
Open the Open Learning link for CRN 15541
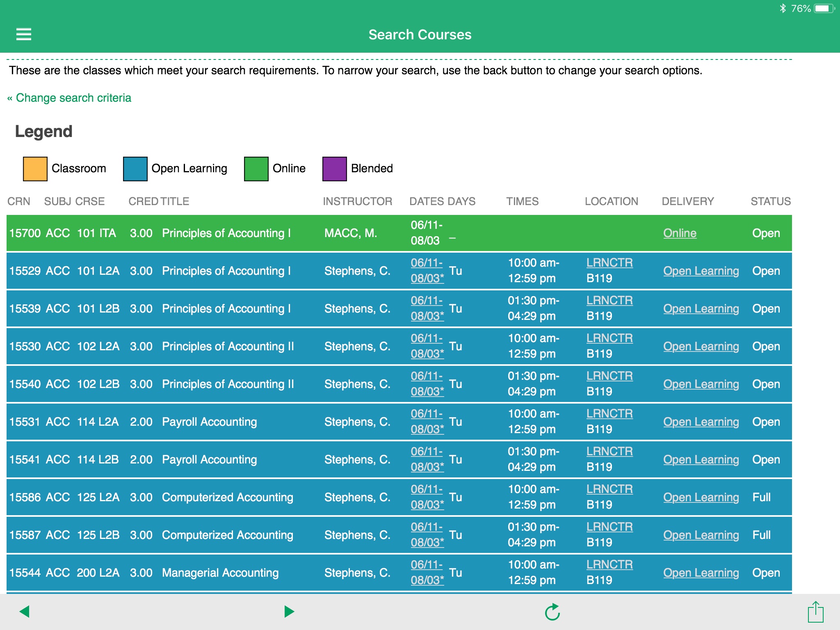pyautogui.click(x=701, y=459)
